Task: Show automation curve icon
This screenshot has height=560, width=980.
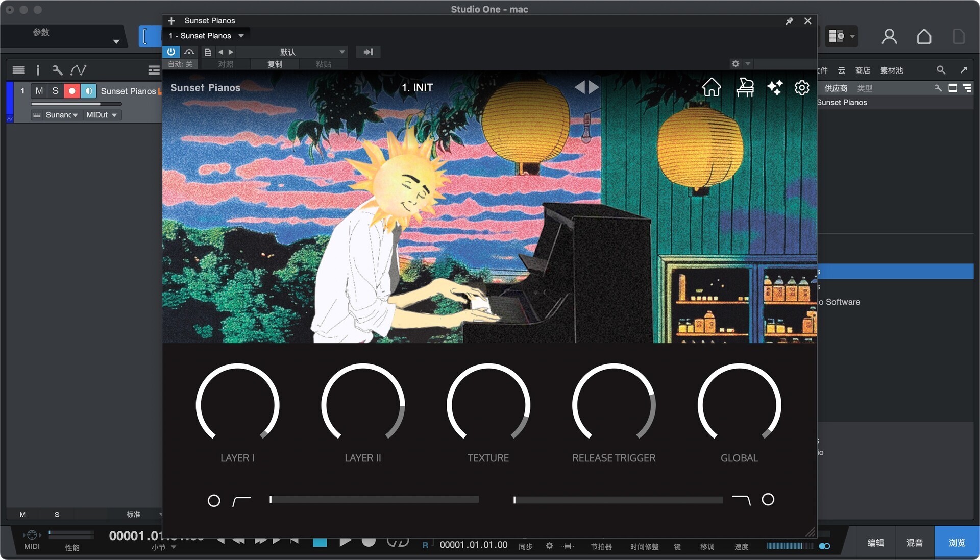Action: [x=79, y=70]
